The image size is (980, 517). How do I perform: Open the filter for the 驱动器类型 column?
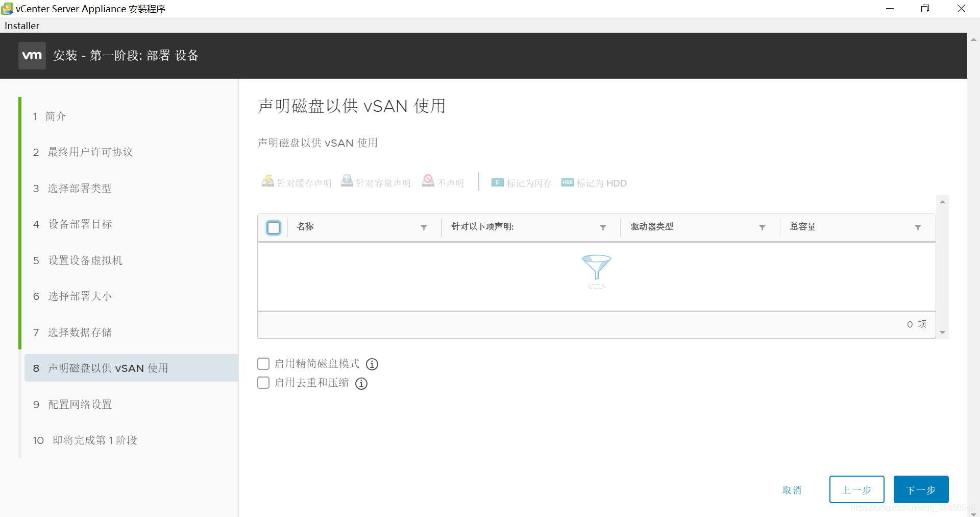tap(762, 227)
